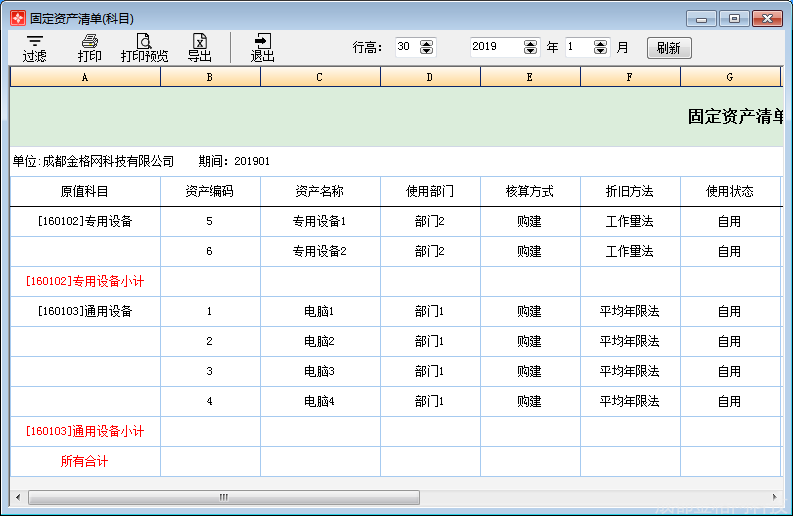Click into the year input field
This screenshot has height=516, width=793.
(495, 47)
